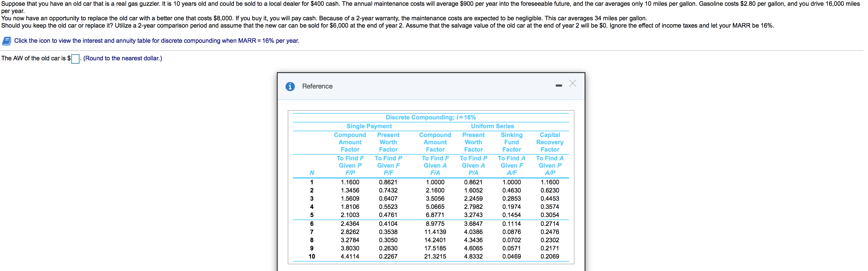Screen dimensions: 868x271
Task: Select the value 3.8030 in row 9
Action: coord(350,248)
